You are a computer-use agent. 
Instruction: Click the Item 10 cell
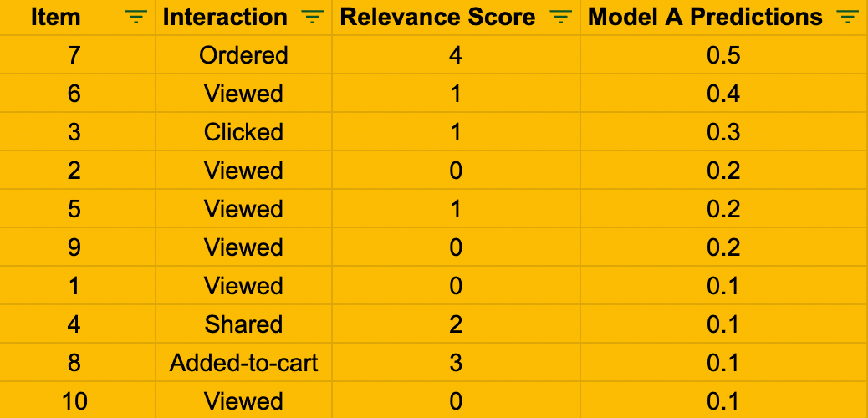(x=74, y=402)
